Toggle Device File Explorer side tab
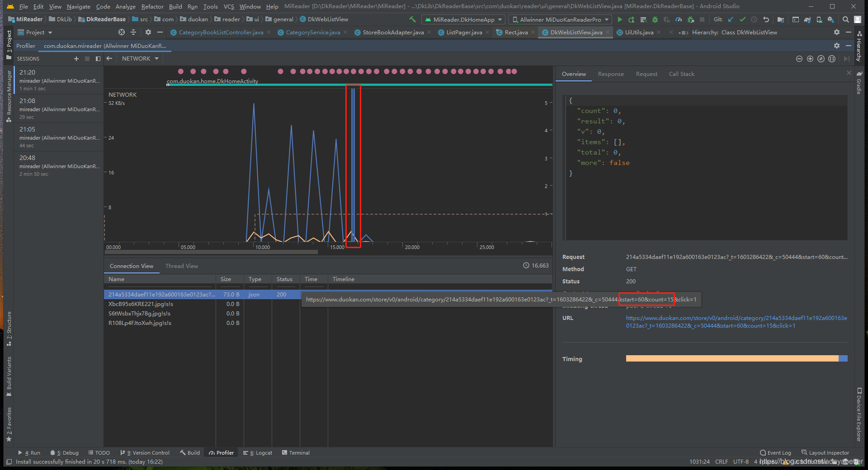 (859, 414)
